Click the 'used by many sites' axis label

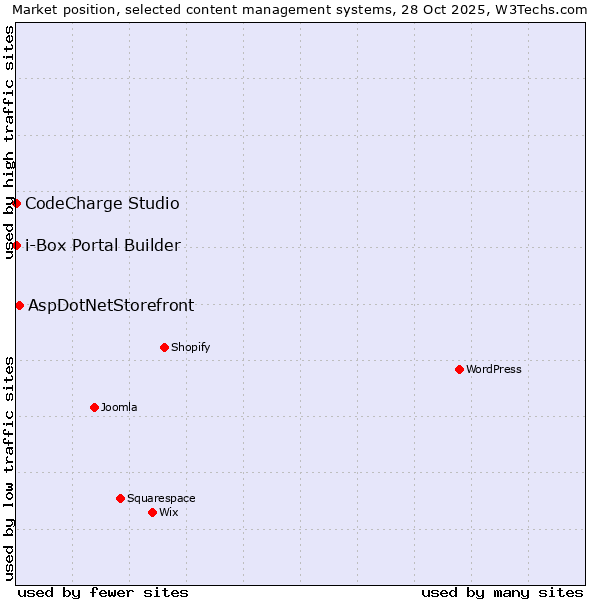pyautogui.click(x=502, y=592)
